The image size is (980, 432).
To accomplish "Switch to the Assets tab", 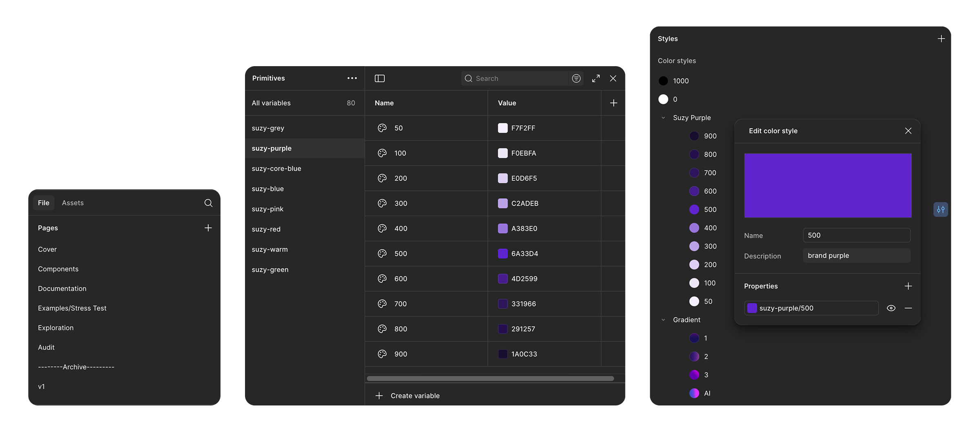I will click(x=73, y=203).
